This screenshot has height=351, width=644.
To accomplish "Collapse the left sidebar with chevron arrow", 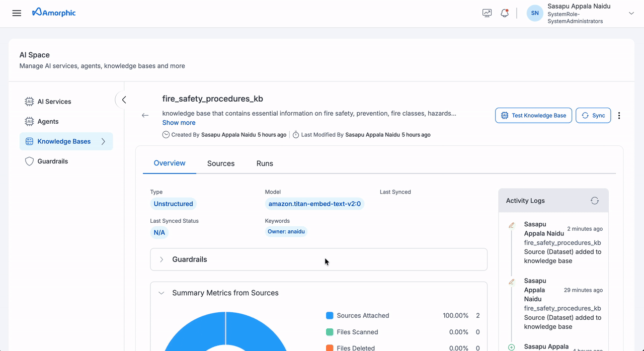I will [x=124, y=100].
